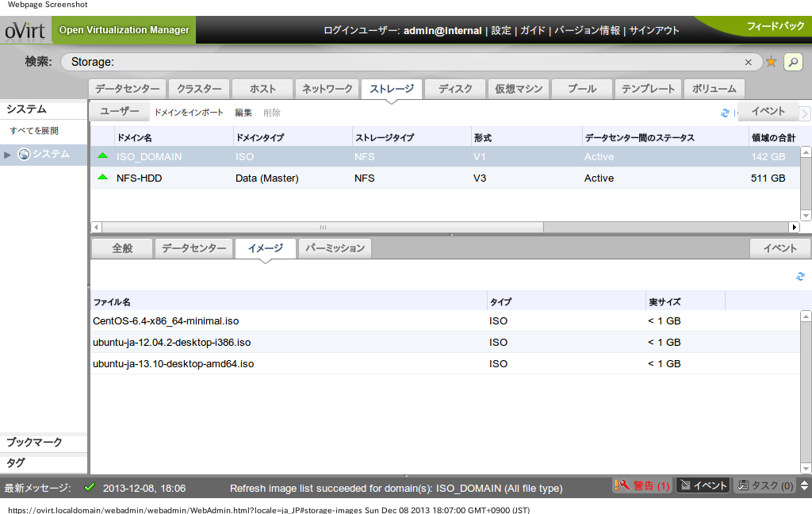This screenshot has height=514, width=812.
Task: Expand the bottom status bar panel
Action: [x=804, y=485]
